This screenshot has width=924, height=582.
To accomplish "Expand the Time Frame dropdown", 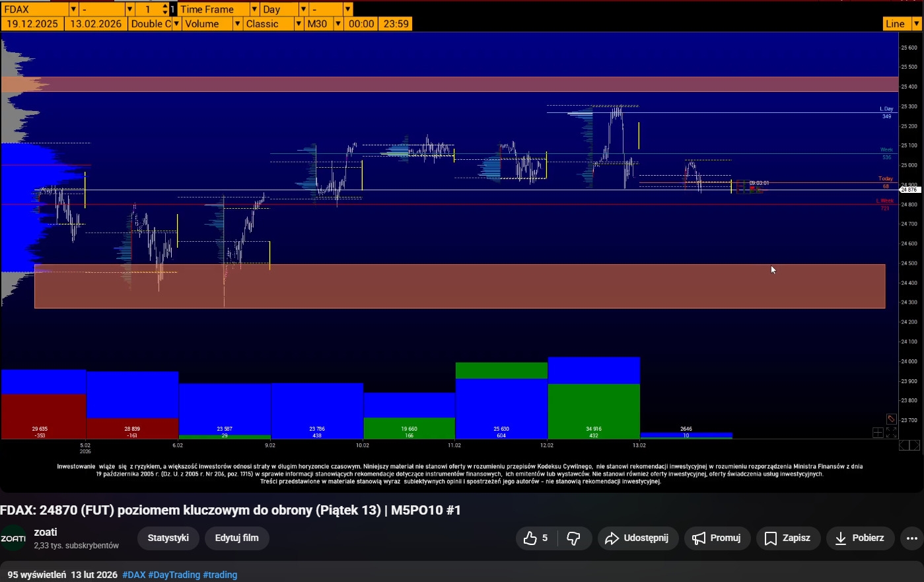I will tap(254, 9).
